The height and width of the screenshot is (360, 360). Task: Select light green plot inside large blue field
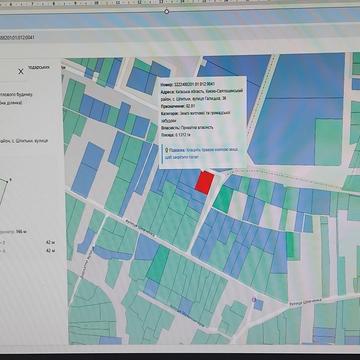[329, 142]
